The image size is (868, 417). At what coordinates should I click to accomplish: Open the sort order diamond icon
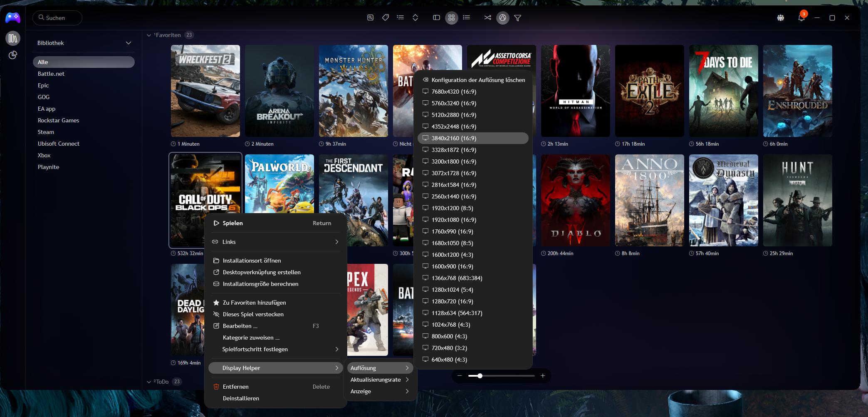tap(415, 17)
